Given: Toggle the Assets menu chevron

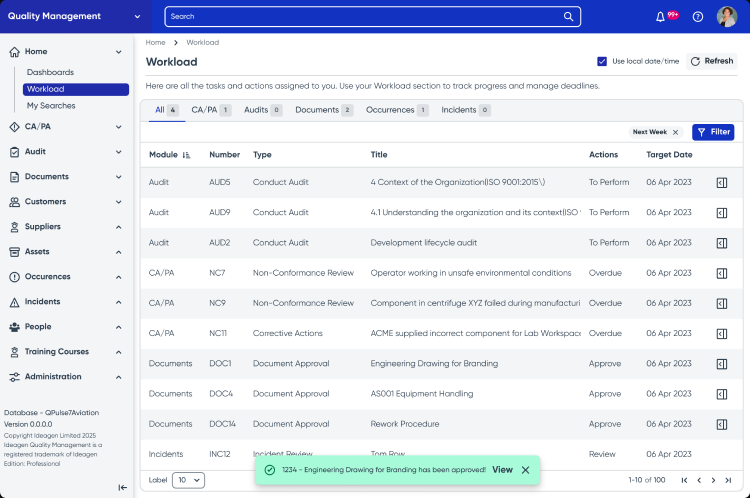Looking at the screenshot, I should click(x=119, y=252).
